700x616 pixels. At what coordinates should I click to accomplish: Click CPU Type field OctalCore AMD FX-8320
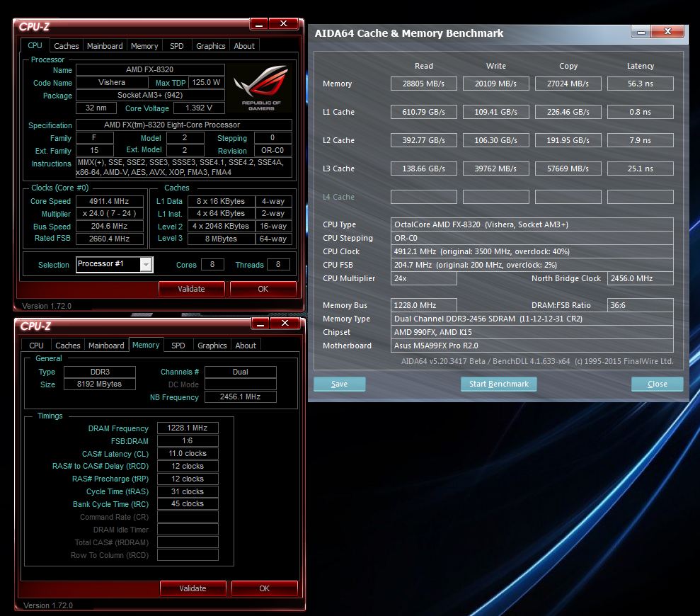point(532,224)
